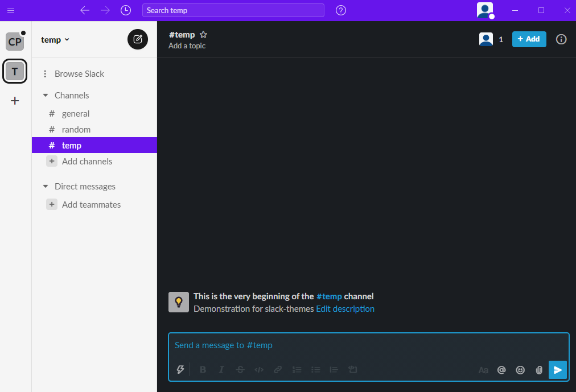
Task: Click Edit description link
Action: (x=345, y=309)
